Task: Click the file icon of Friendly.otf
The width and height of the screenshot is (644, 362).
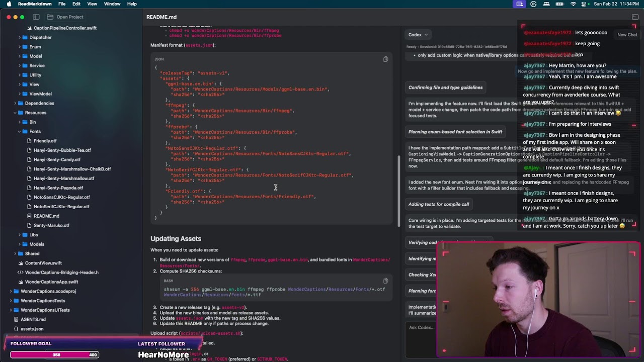Action: coord(29,141)
